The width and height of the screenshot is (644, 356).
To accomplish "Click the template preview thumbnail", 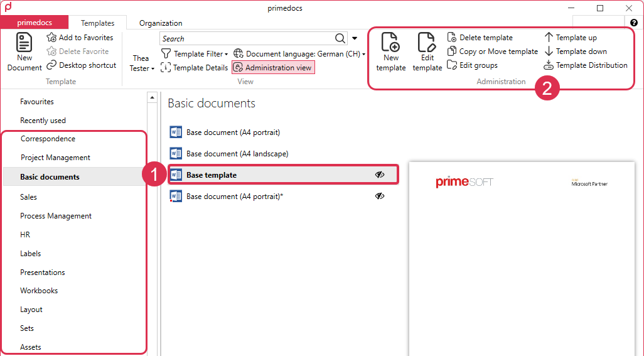I will coord(522,259).
